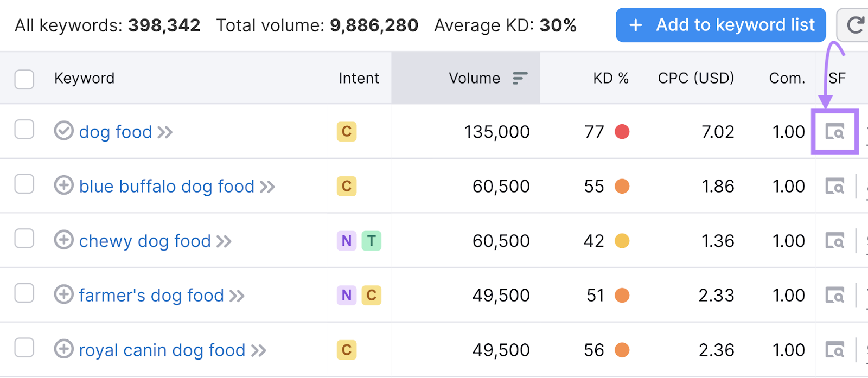Sort by Volume column header

click(x=474, y=79)
